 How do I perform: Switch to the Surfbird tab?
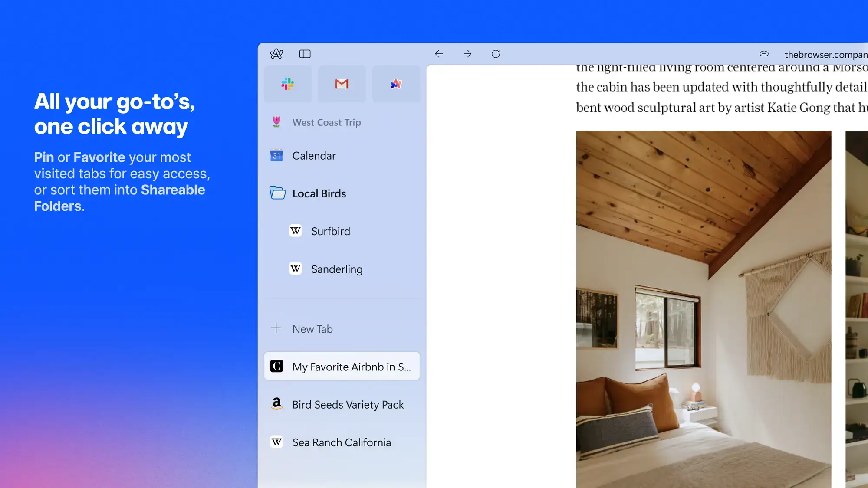click(330, 231)
